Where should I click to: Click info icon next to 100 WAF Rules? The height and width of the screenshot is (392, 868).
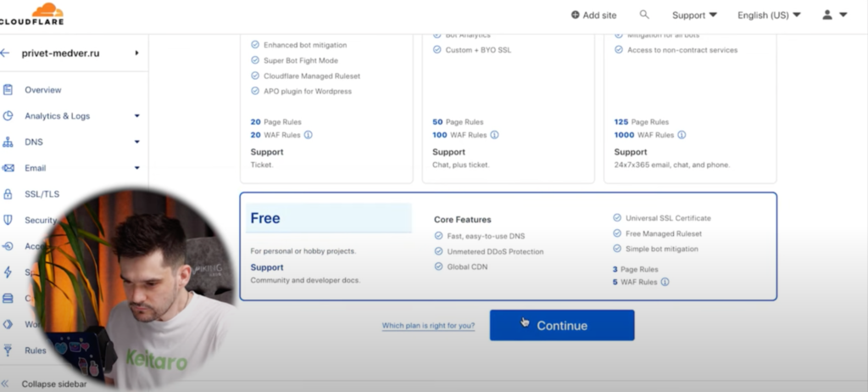point(495,135)
